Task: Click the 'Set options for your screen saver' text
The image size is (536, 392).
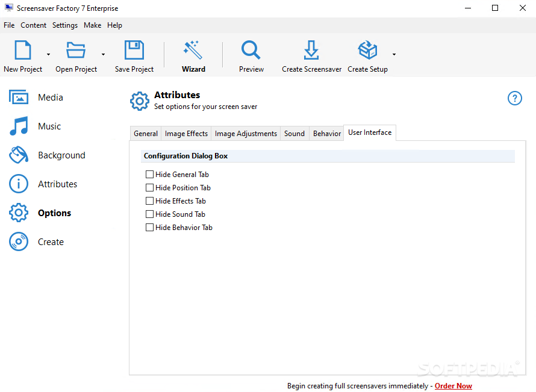Action: [205, 107]
